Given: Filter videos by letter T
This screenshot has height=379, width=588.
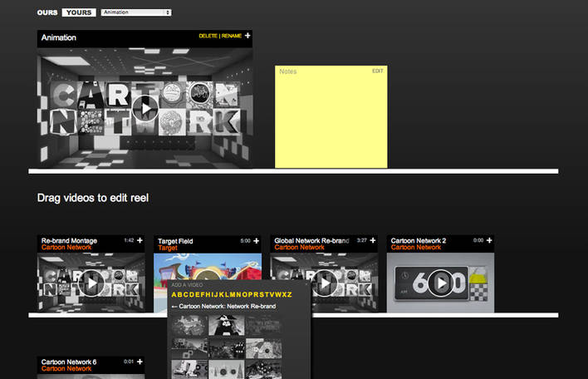Looking at the screenshot, I should tap(267, 294).
